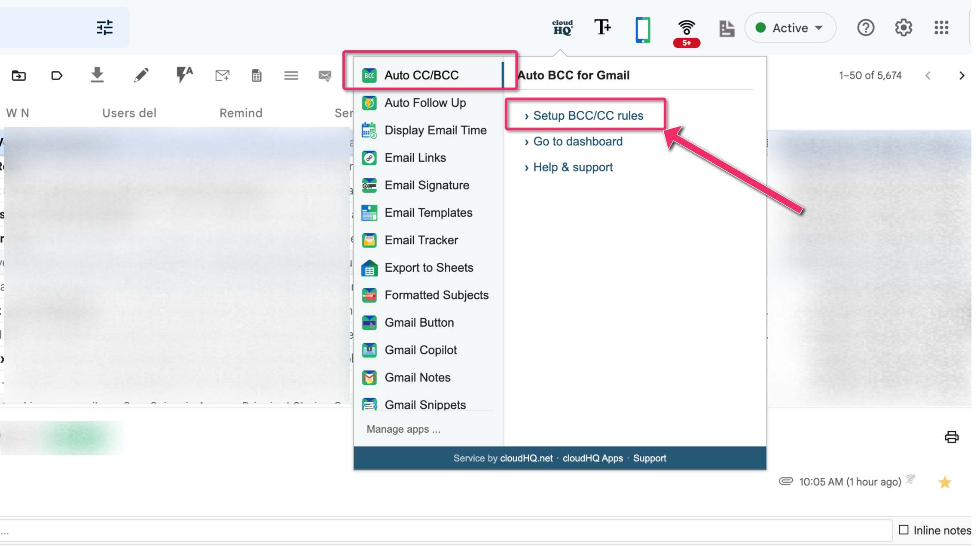Click the Move to folder icon
The height and width of the screenshot is (546, 980).
pyautogui.click(x=18, y=76)
